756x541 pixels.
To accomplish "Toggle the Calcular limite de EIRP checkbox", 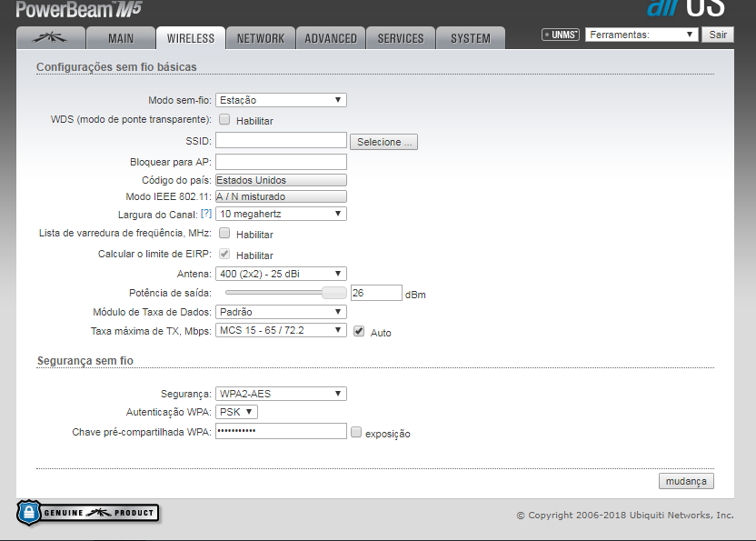I will click(224, 255).
